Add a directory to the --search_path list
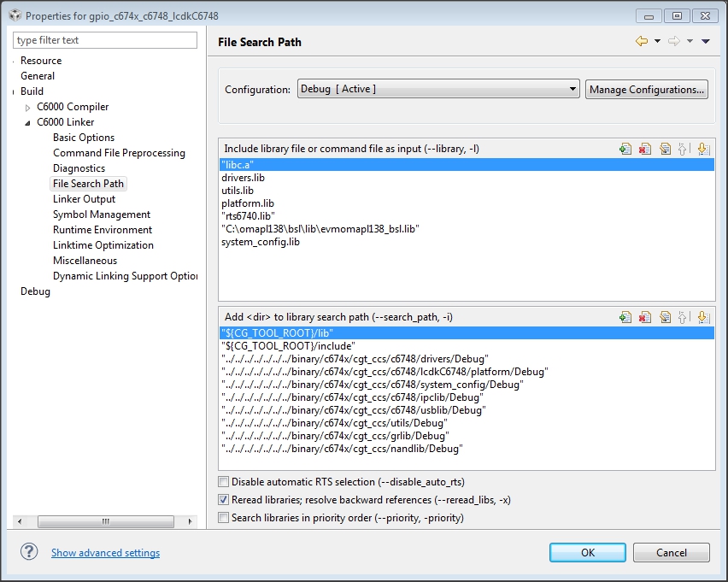This screenshot has width=728, height=582. coord(625,317)
